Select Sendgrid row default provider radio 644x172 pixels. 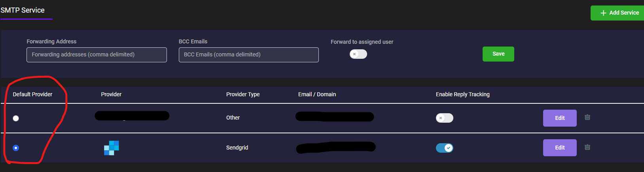16,148
